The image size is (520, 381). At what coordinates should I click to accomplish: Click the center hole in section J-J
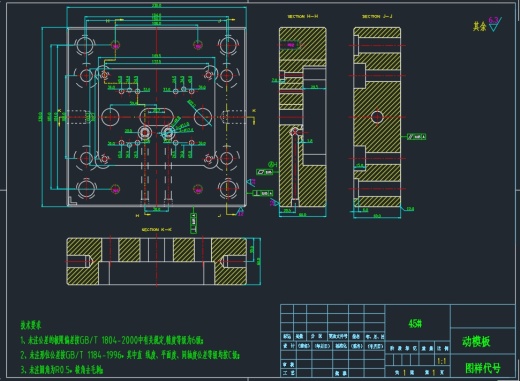click(x=377, y=117)
